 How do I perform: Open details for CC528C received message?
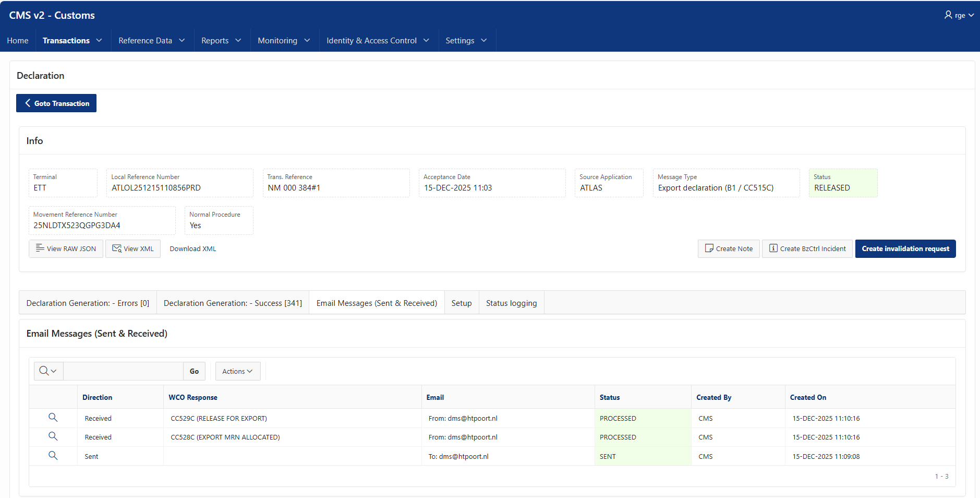point(53,436)
